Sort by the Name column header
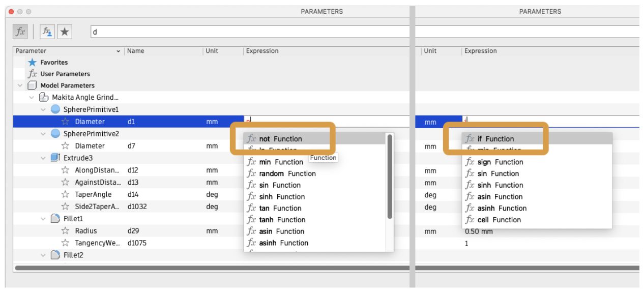Image resolution: width=644 pixels, height=293 pixels. click(x=163, y=51)
